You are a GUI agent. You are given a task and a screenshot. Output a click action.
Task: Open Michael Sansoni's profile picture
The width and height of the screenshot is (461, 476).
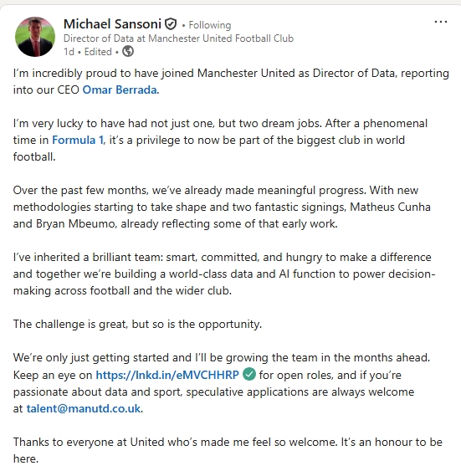click(35, 37)
